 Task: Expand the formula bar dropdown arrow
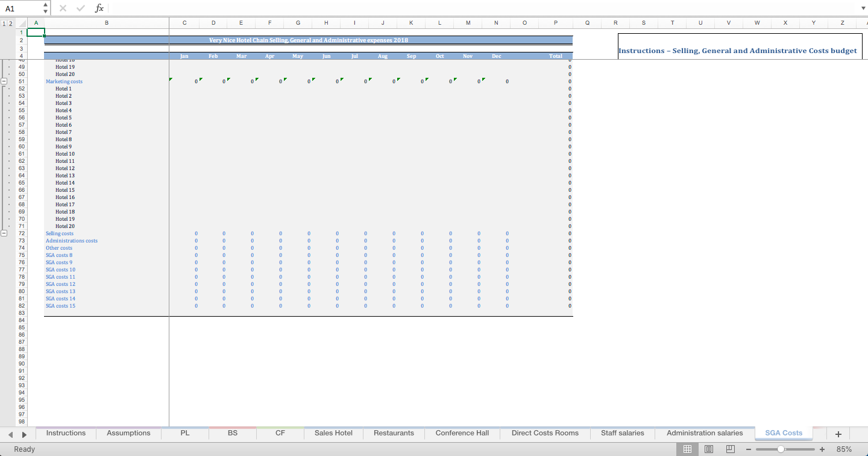[x=862, y=8]
